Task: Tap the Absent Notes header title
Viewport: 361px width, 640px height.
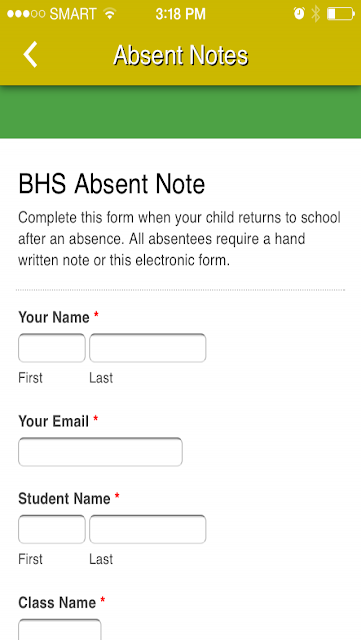Action: [180, 55]
